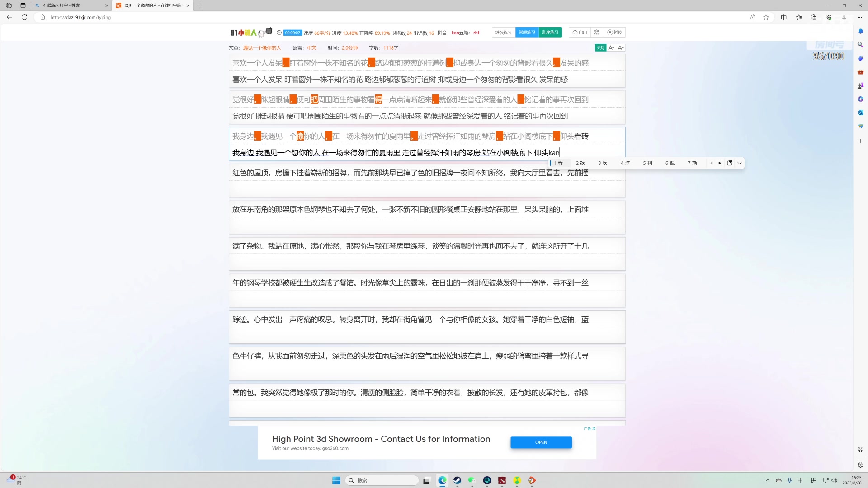Open search from the Edge sidebar

coord(861,44)
